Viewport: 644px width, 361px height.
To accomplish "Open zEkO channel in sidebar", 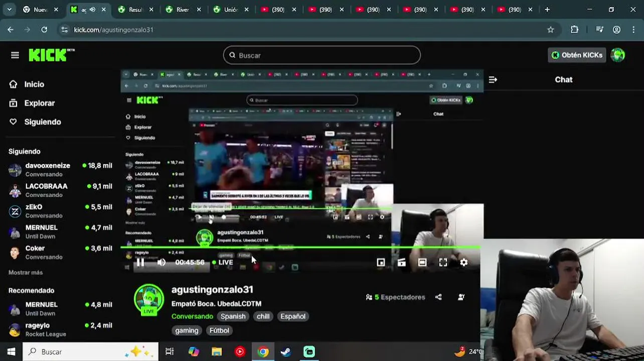I will point(60,211).
